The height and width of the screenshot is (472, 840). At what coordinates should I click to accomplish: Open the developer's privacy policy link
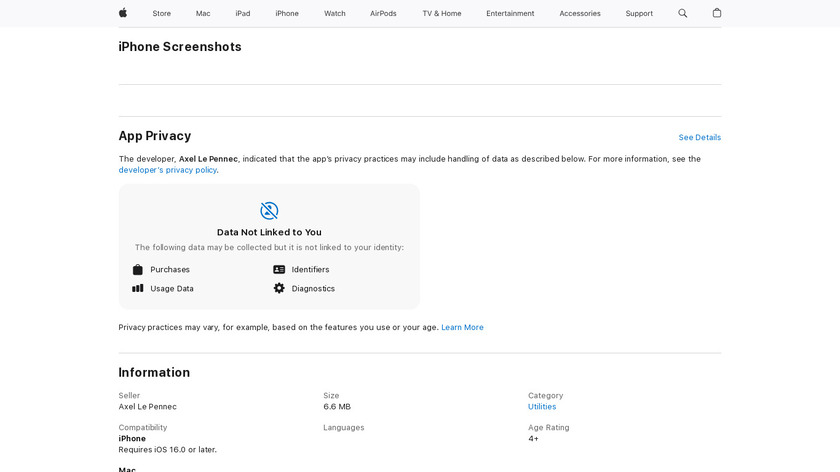167,170
